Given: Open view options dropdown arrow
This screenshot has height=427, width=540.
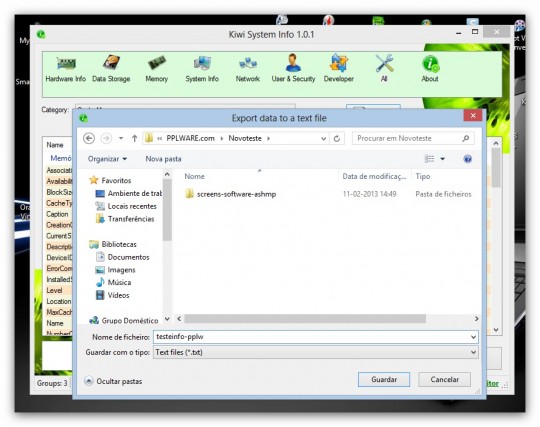Looking at the screenshot, I should 443,159.
